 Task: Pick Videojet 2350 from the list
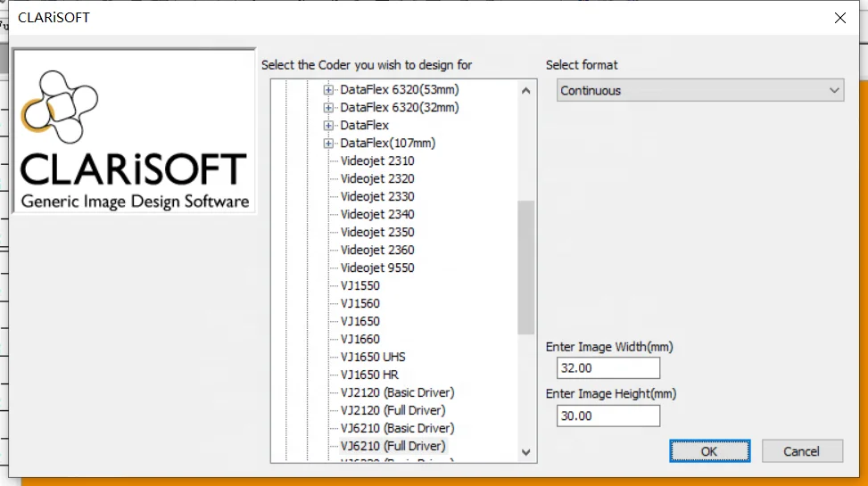pyautogui.click(x=377, y=232)
